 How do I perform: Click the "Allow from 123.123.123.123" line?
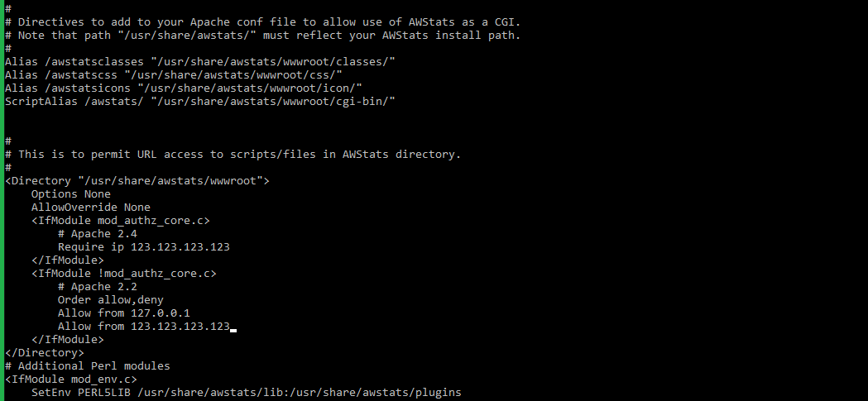pos(144,326)
